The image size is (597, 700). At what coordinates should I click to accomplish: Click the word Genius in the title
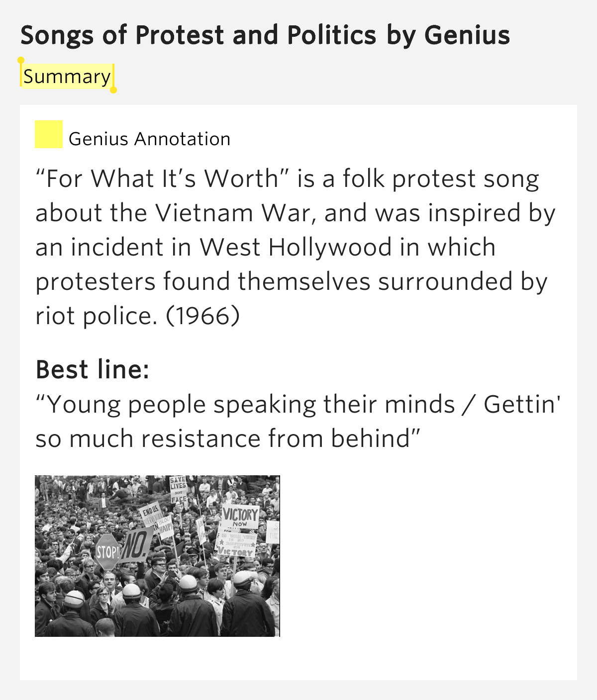[x=467, y=35]
